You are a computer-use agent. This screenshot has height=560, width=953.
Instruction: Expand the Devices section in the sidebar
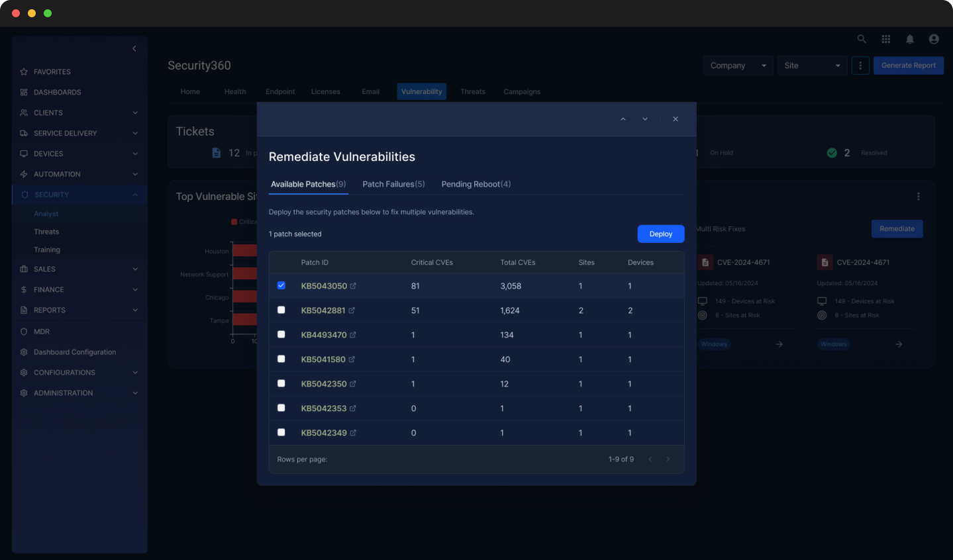tap(79, 154)
